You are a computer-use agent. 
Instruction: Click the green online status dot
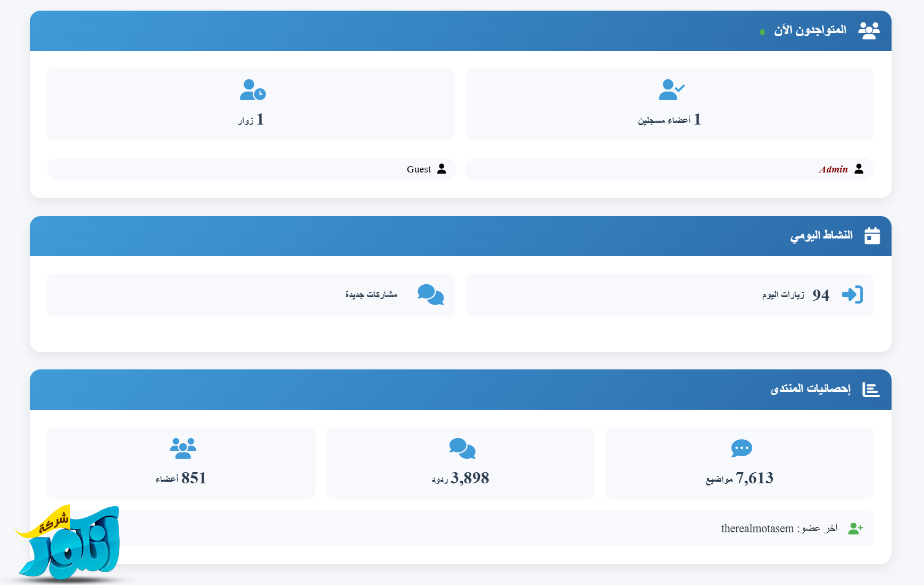762,32
